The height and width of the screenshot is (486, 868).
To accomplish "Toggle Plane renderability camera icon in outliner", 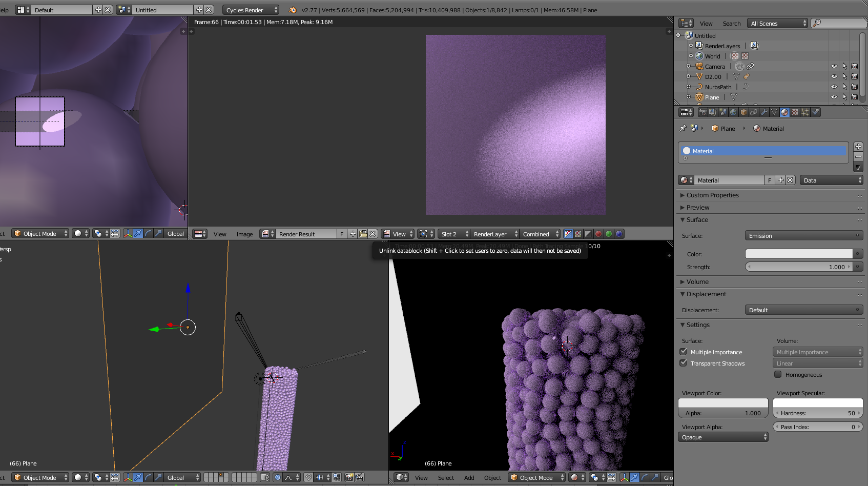I will point(854,97).
